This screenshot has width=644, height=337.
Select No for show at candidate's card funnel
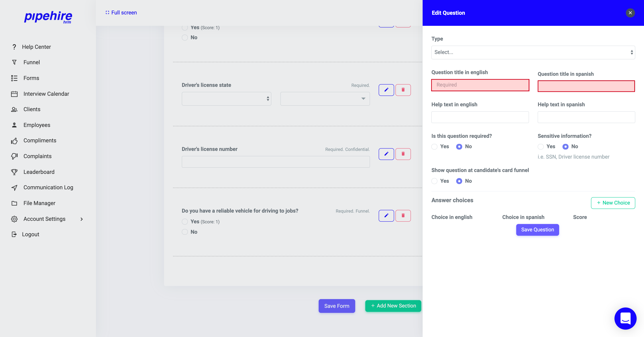click(x=459, y=181)
